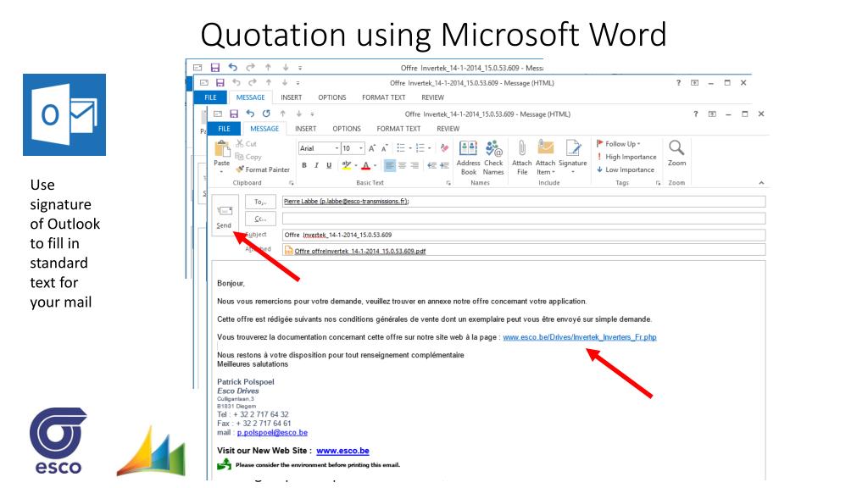Click in the Subject field

point(524,236)
